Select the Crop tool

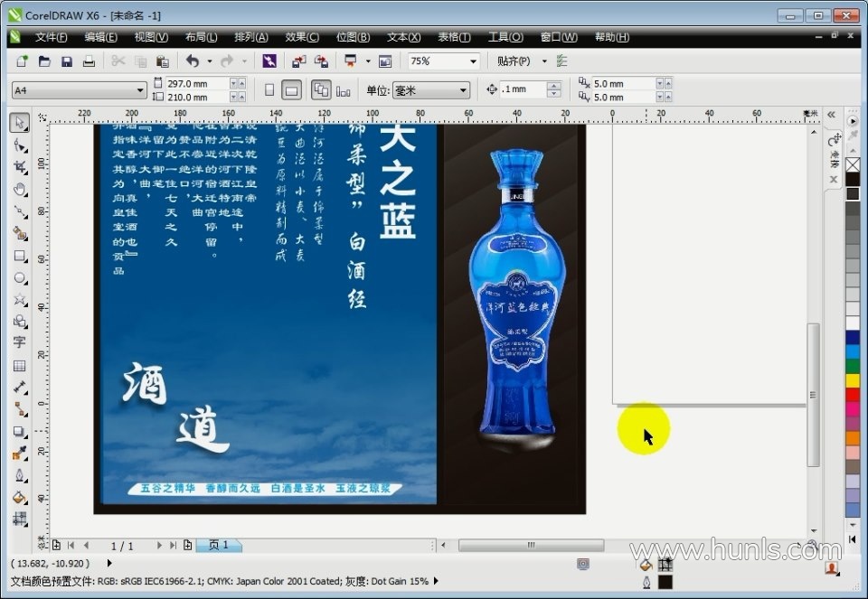tap(20, 167)
